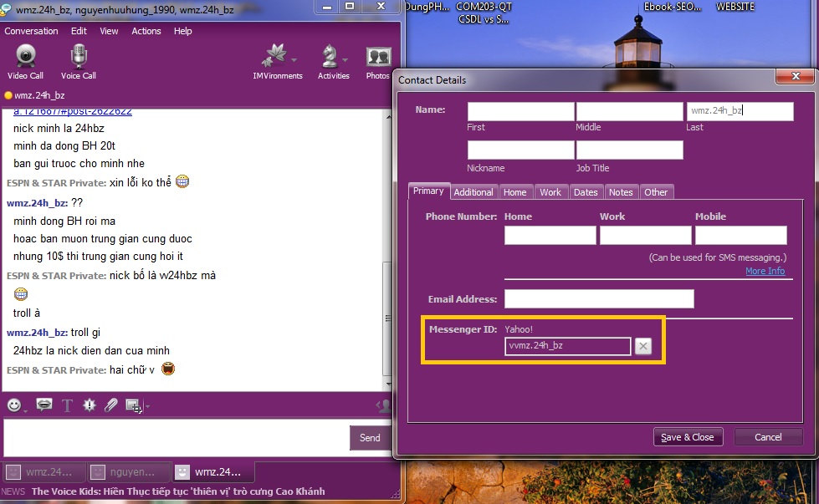Click the contact avatar icon beside the formatting toolbar
This screenshot has width=819, height=504.
point(384,405)
